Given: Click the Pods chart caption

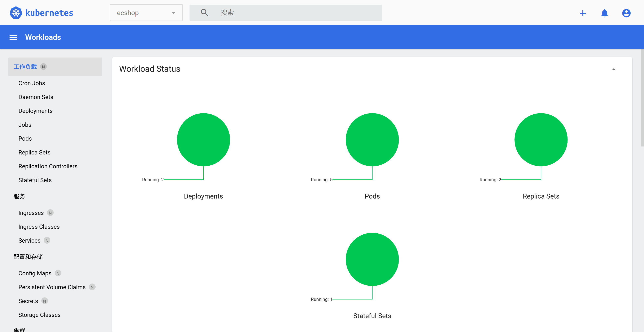Looking at the screenshot, I should tap(372, 196).
